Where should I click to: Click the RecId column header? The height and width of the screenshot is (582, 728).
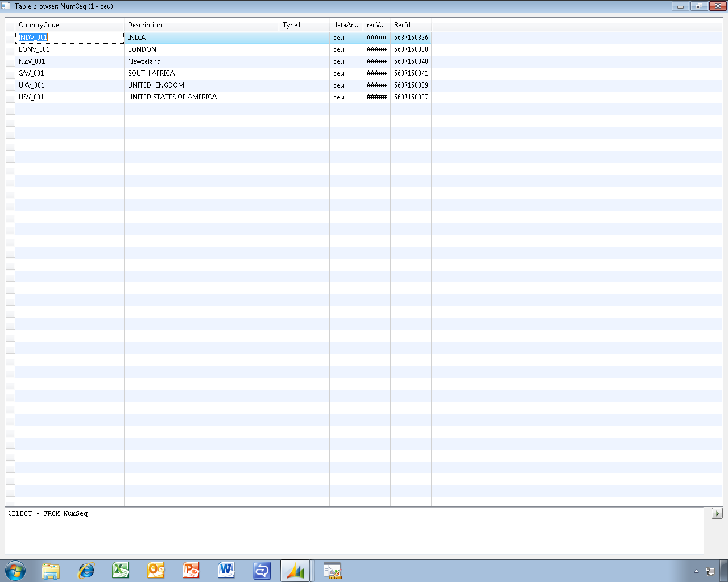[x=404, y=25]
